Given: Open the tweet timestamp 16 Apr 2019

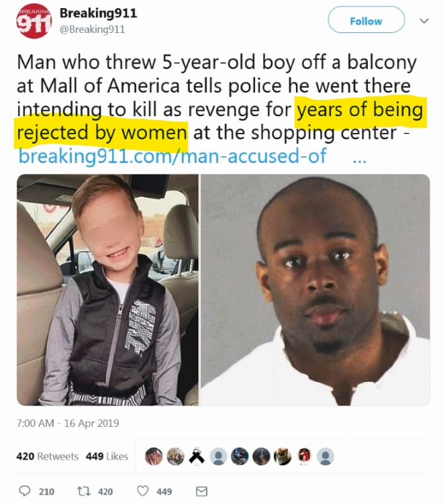Looking at the screenshot, I should coord(68,423).
